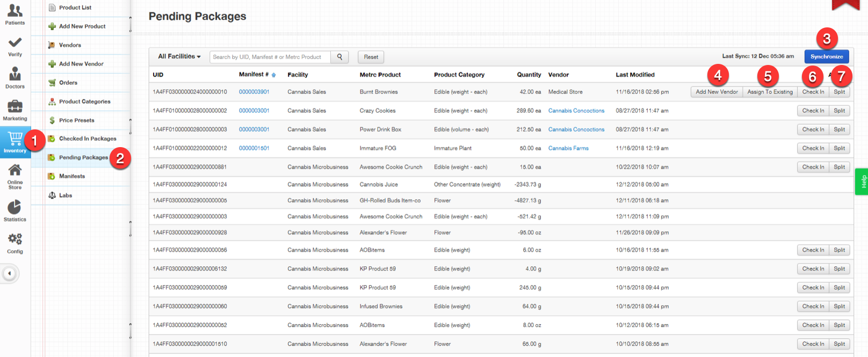Click the blue Synchronize button

(826, 56)
